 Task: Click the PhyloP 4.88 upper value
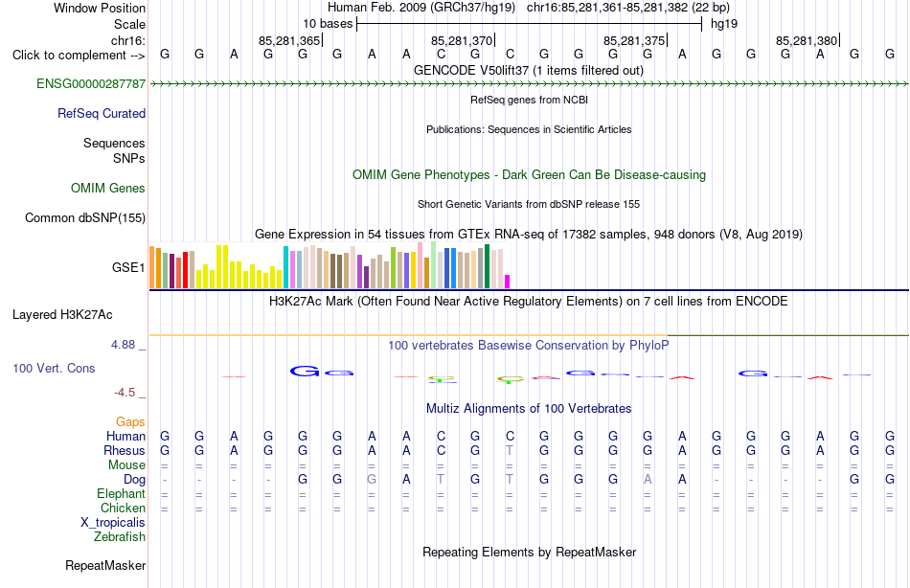[123, 344]
